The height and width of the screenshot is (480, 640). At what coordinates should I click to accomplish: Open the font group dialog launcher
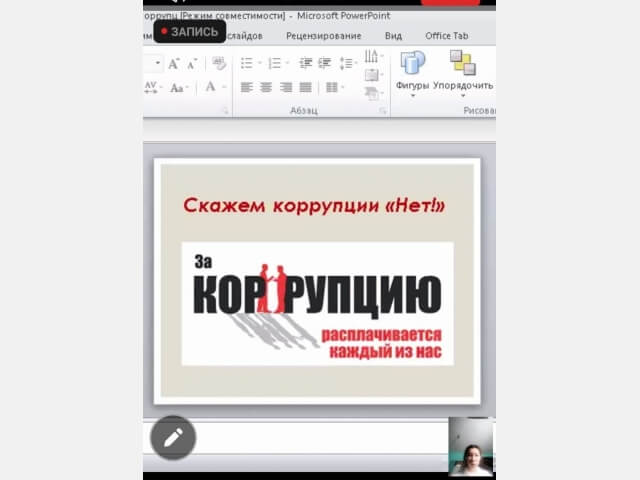(225, 111)
